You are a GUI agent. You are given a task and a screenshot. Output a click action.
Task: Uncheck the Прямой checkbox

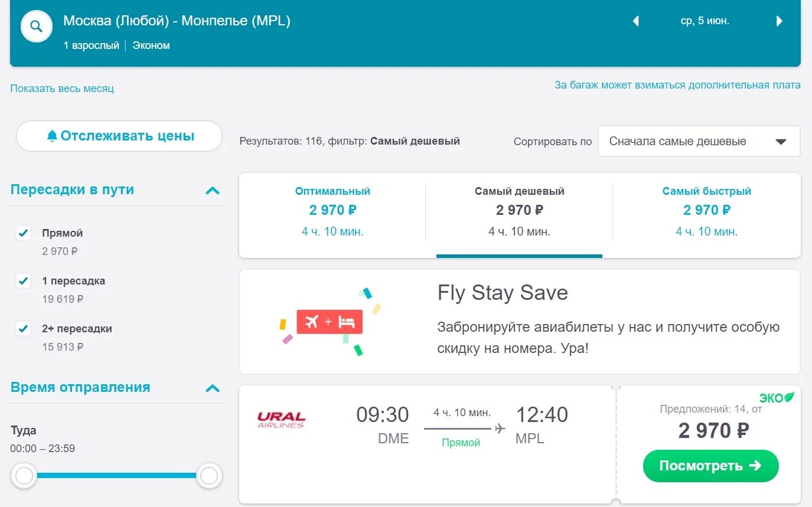[x=23, y=233]
